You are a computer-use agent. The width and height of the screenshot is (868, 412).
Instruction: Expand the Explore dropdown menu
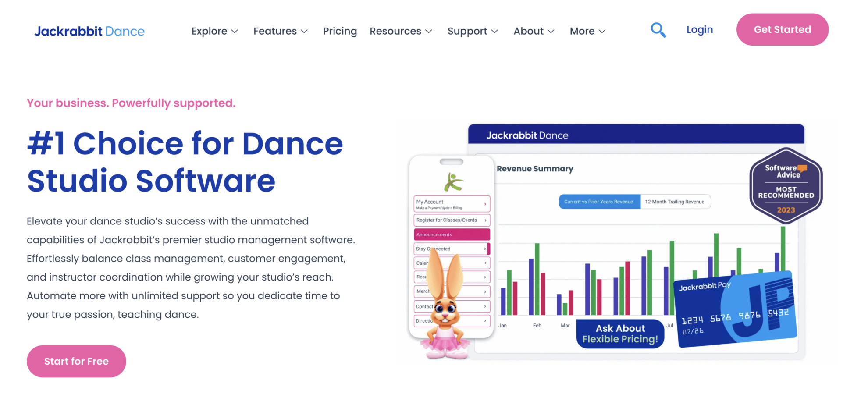(215, 31)
